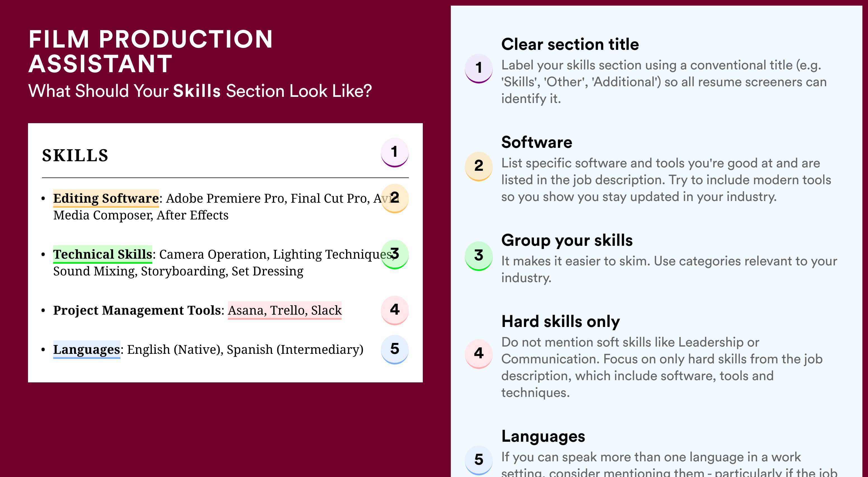This screenshot has height=477, width=868.
Task: Click the Group your skills heading
Action: tap(567, 240)
